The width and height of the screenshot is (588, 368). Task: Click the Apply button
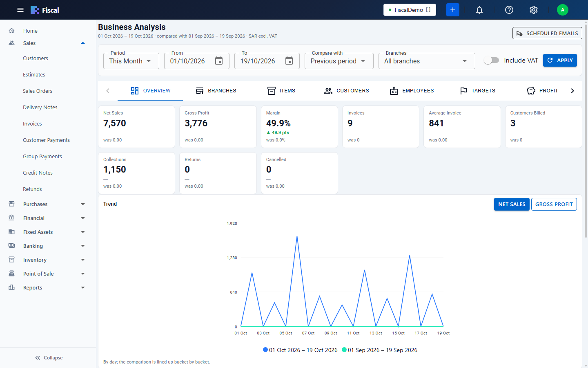click(x=560, y=60)
